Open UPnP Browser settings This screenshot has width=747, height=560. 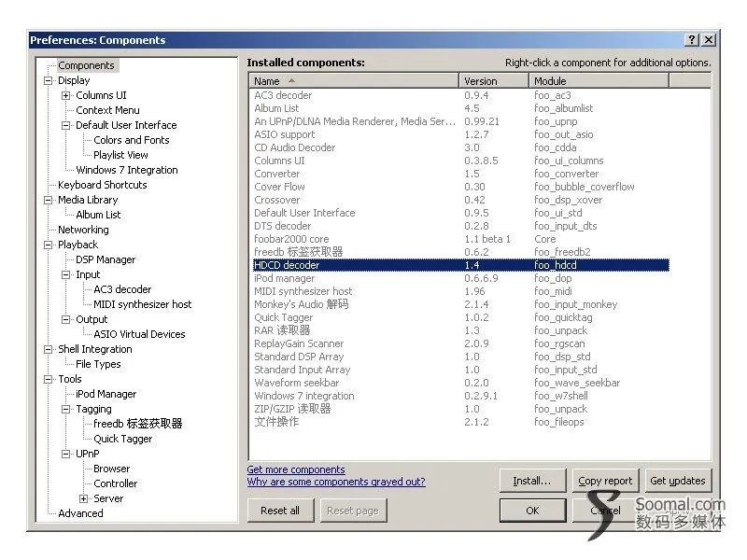tap(111, 469)
